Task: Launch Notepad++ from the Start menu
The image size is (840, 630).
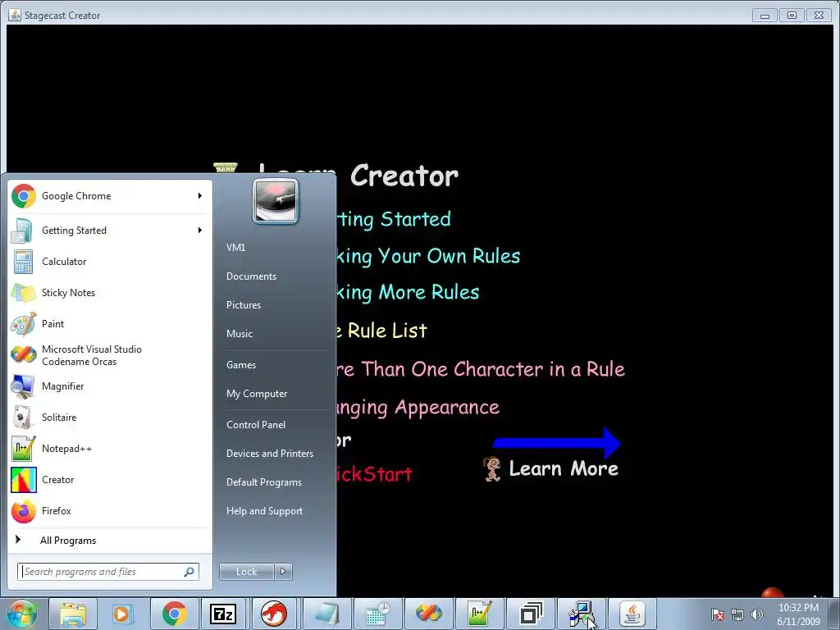Action: click(110, 449)
